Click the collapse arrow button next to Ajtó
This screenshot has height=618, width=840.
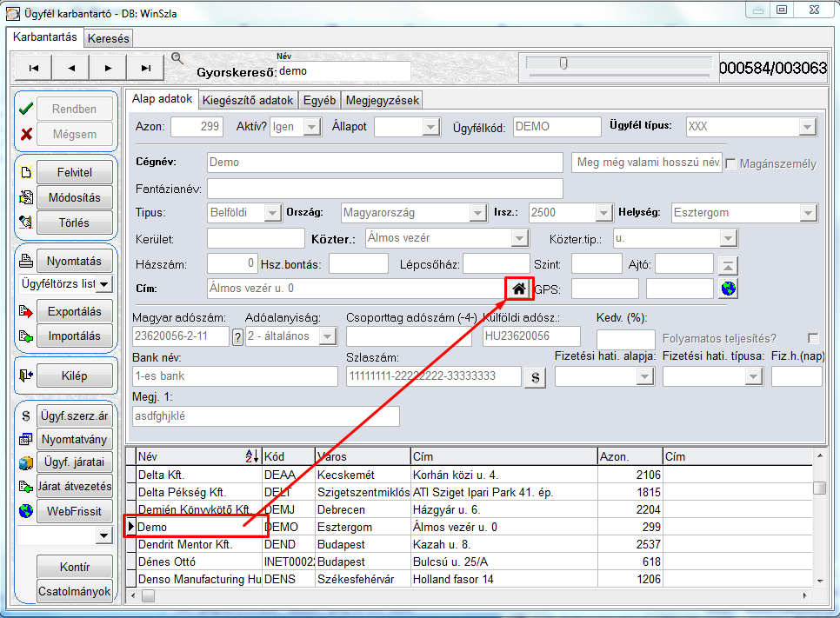[x=728, y=266]
